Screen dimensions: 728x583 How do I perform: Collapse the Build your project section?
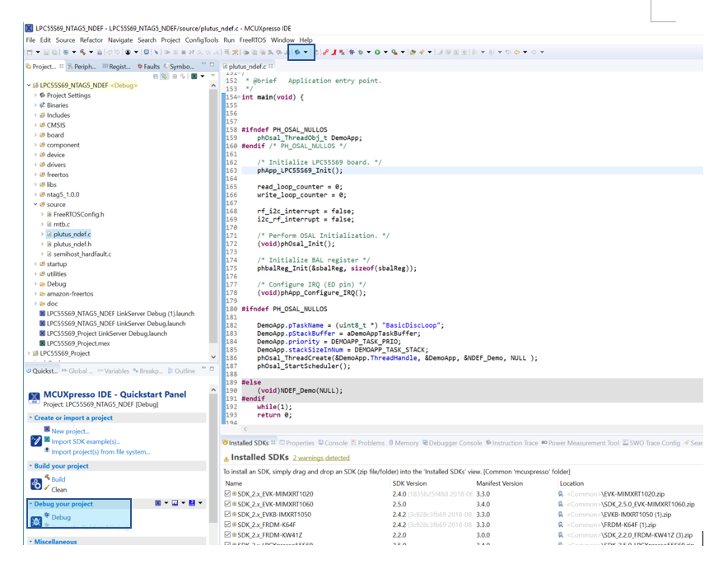[30, 466]
